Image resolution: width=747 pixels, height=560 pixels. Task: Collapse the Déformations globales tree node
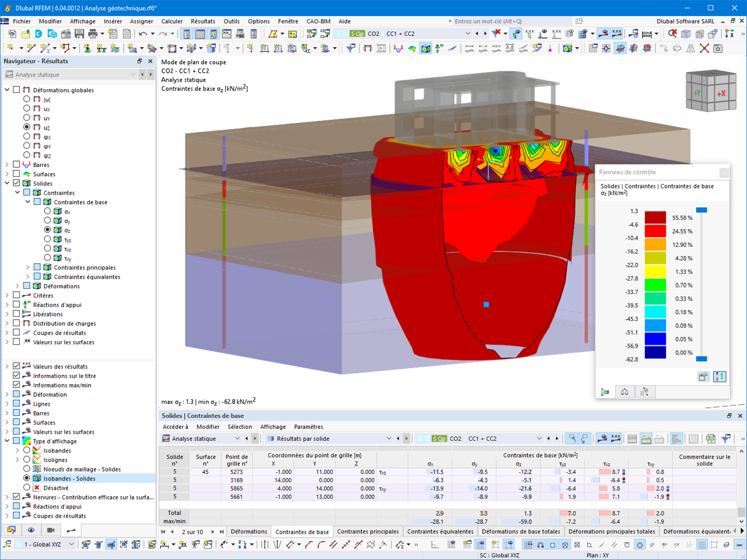7,90
